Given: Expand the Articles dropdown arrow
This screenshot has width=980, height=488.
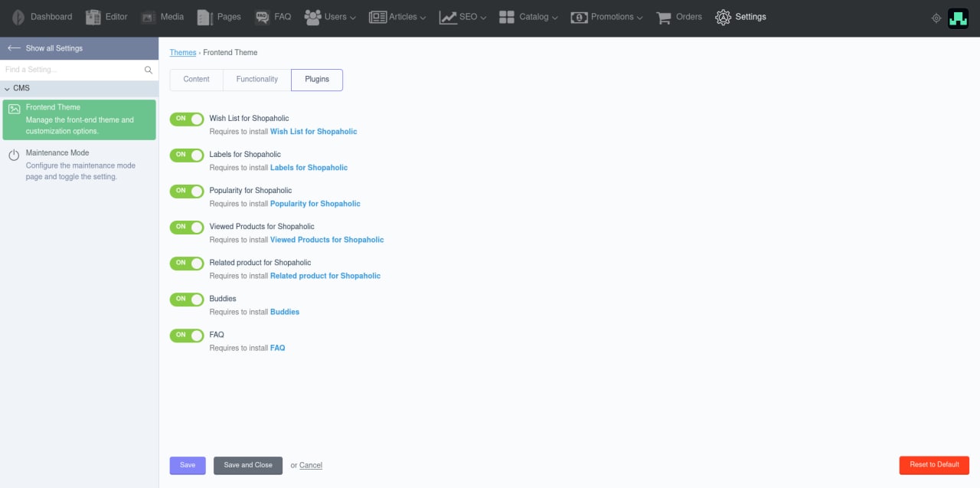Looking at the screenshot, I should (423, 18).
